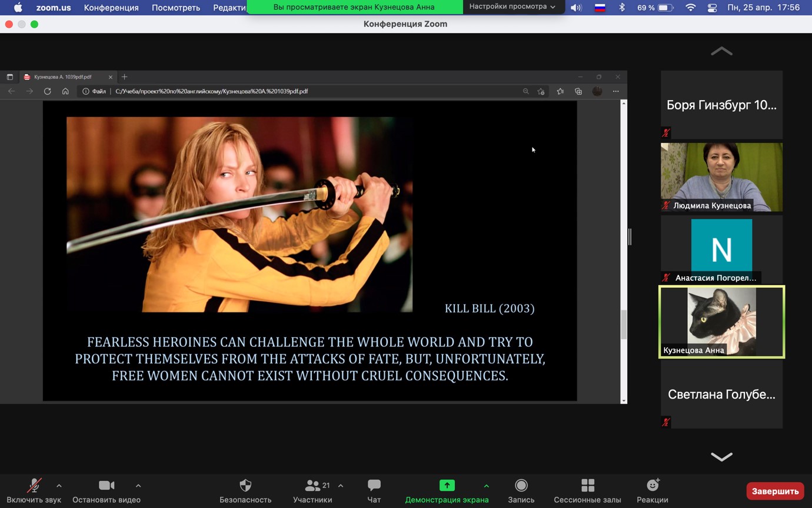812x508 pixels.
Task: Close the Кузнецова А. 1039pdf.pdf tab
Action: pyautogui.click(x=111, y=77)
